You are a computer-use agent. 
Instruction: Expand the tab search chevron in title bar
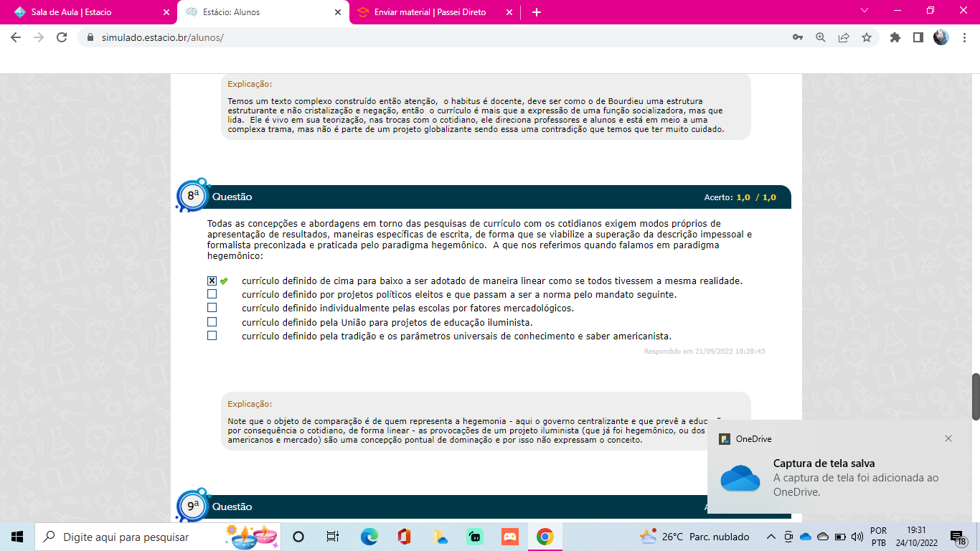(864, 11)
